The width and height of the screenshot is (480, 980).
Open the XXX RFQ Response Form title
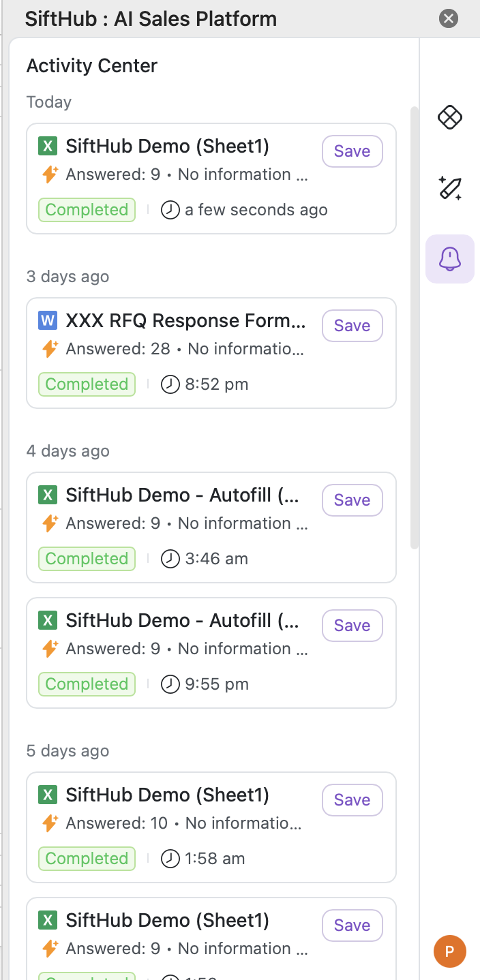[185, 320]
